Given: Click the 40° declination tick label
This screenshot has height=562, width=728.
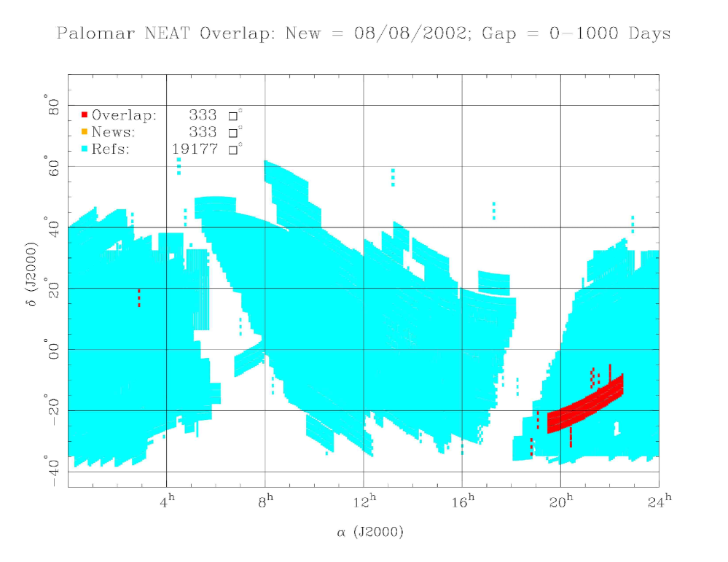Looking at the screenshot, I should [x=52, y=227].
